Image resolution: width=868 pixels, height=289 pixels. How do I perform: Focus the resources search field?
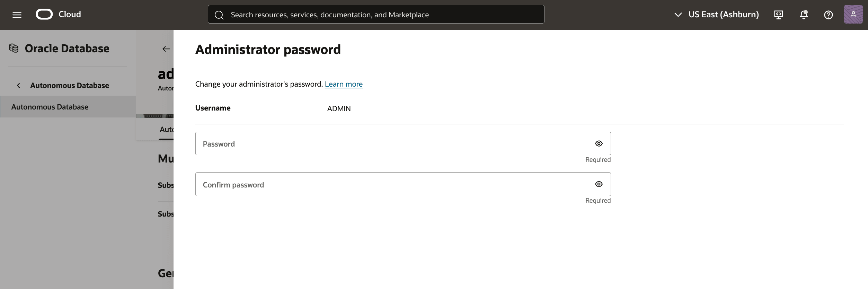pyautogui.click(x=376, y=14)
